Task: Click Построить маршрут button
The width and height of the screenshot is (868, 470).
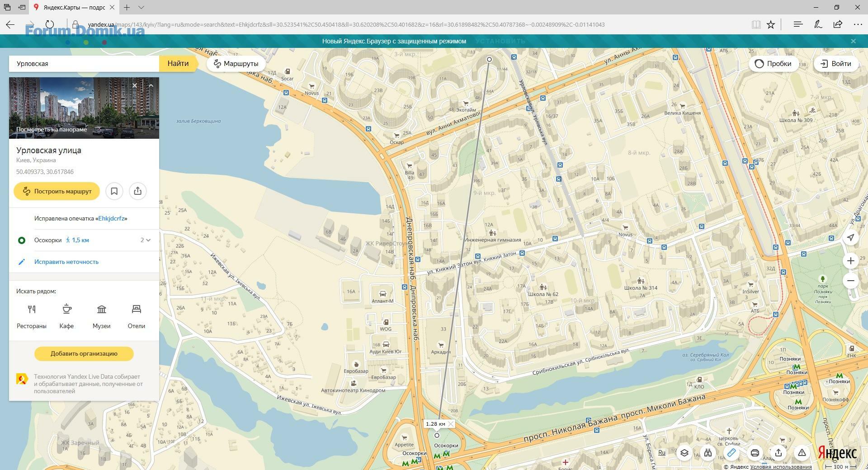Action: [x=57, y=191]
